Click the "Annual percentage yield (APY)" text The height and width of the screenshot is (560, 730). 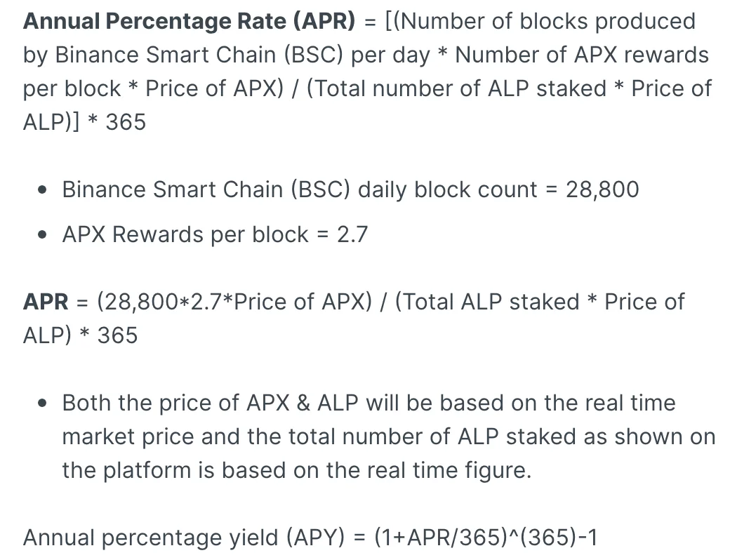click(184, 538)
